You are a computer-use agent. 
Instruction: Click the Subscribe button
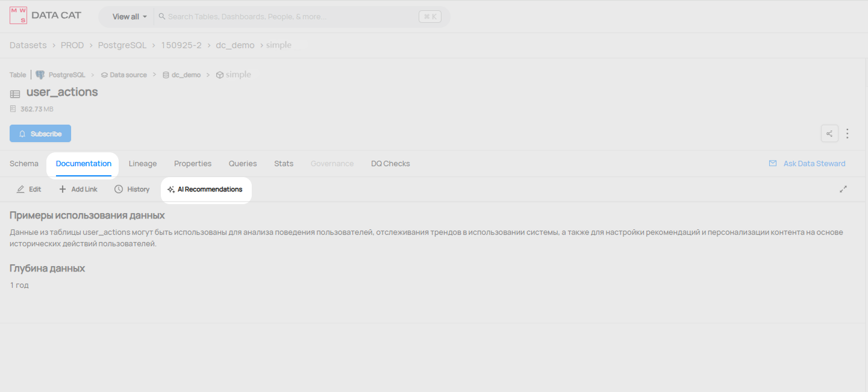coord(40,134)
